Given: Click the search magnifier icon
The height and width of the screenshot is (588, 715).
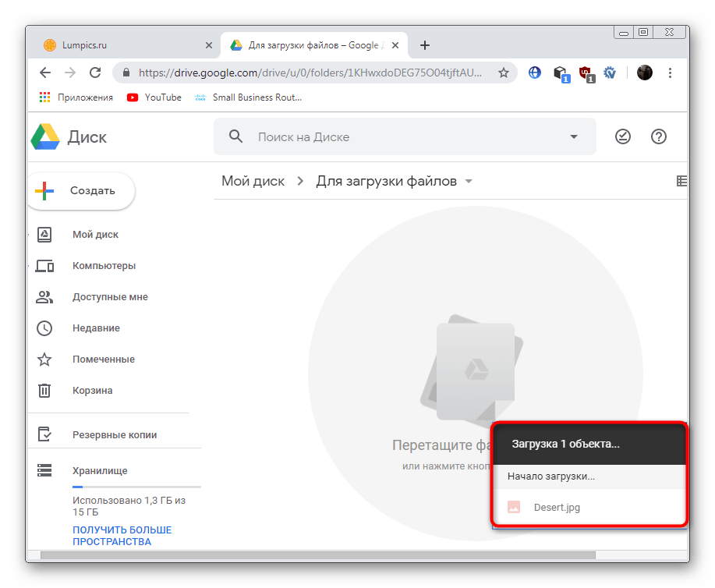Looking at the screenshot, I should coord(235,136).
